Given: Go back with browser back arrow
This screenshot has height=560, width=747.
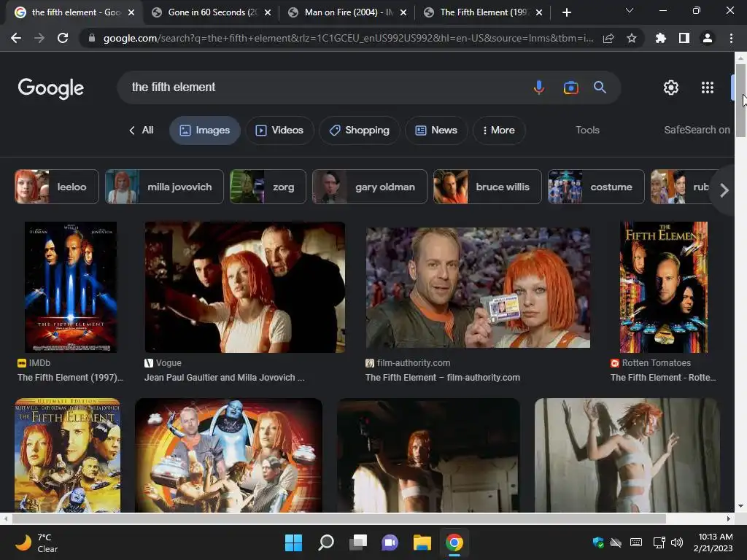Looking at the screenshot, I should pyautogui.click(x=16, y=38).
